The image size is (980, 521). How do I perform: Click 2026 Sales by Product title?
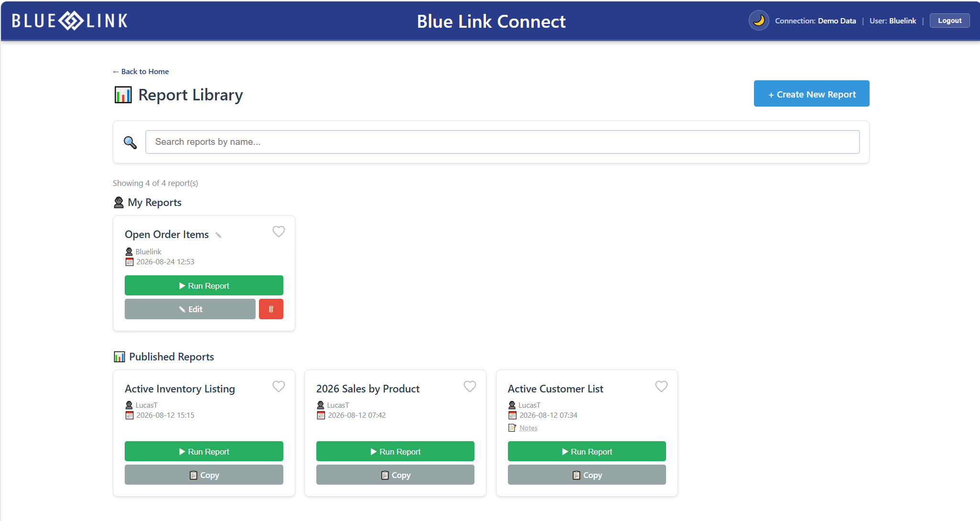(x=368, y=389)
